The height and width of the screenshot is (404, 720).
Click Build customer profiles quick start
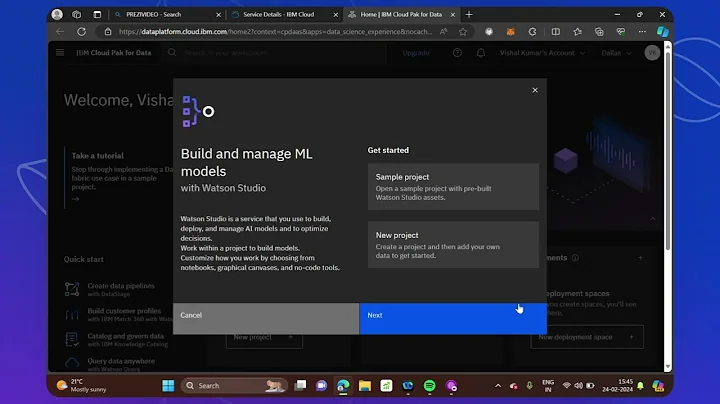coord(118,314)
